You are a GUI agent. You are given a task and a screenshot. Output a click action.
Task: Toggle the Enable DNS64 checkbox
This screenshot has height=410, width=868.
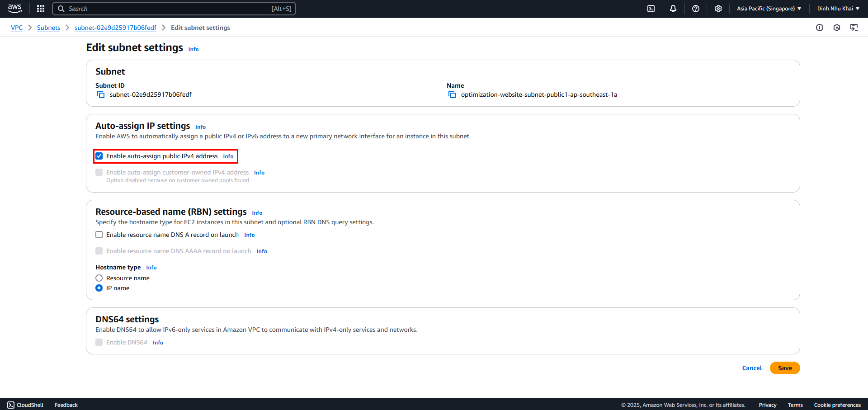(x=99, y=342)
